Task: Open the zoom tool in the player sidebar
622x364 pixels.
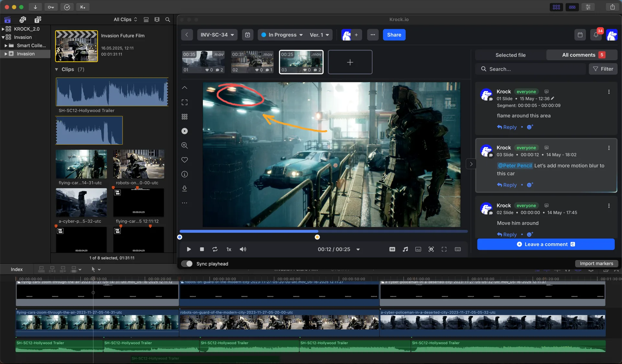Action: click(x=185, y=145)
